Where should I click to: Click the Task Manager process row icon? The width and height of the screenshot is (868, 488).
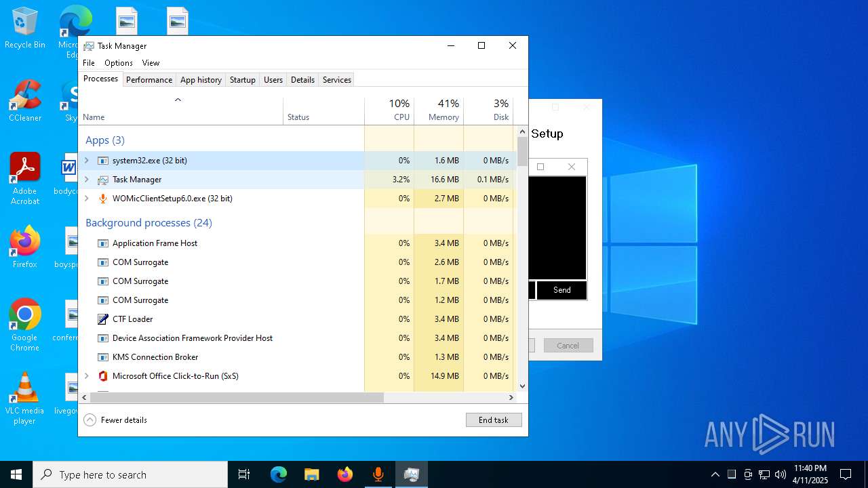tap(103, 180)
